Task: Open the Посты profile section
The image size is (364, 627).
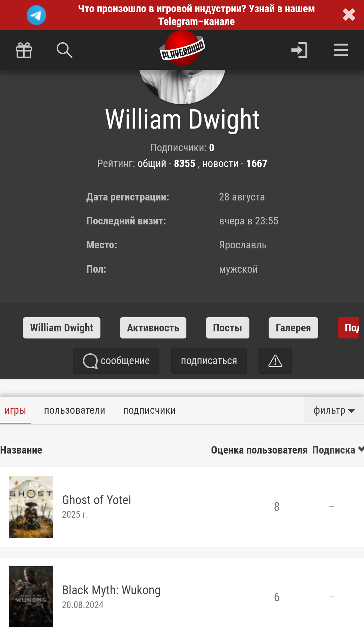Action: 227,328
